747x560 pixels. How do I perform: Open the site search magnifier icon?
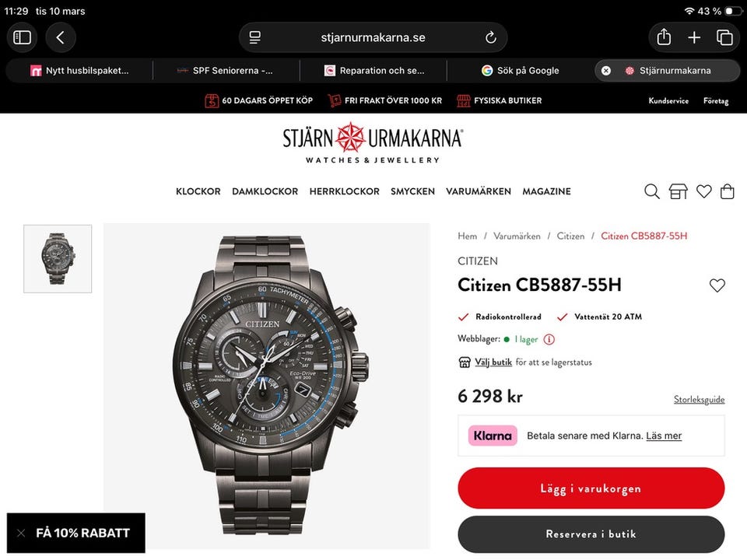(x=652, y=192)
